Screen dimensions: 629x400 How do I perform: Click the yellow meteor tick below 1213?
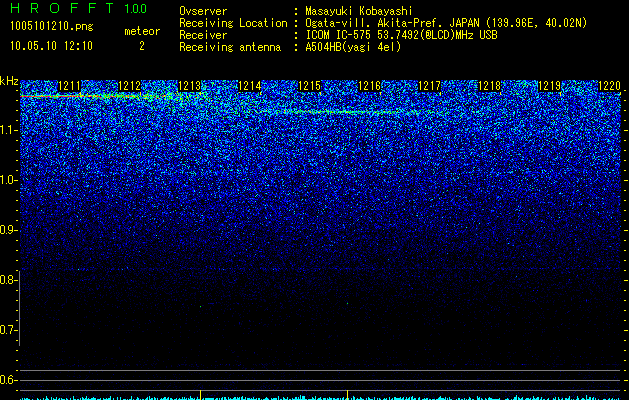tap(201, 393)
